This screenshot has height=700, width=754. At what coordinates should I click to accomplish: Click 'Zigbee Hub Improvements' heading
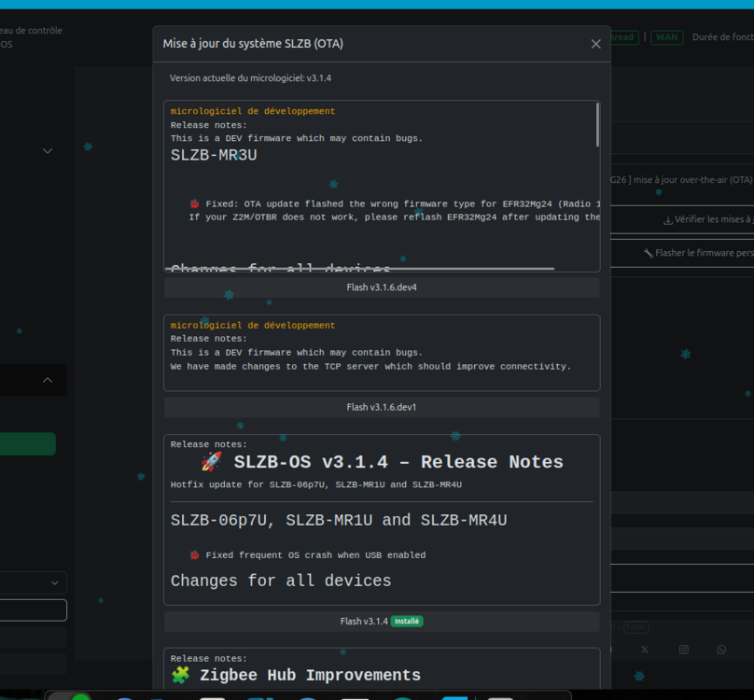pyautogui.click(x=310, y=675)
